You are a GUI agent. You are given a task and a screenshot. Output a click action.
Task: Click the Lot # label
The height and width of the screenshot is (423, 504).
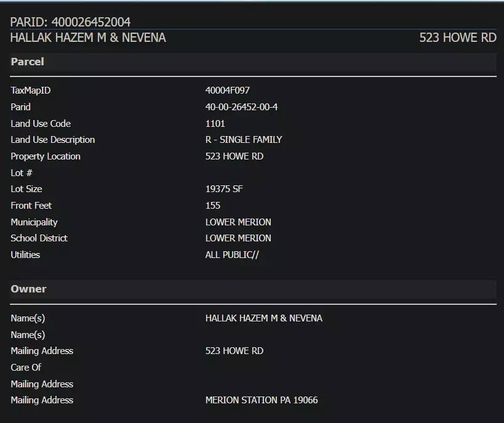22,173
